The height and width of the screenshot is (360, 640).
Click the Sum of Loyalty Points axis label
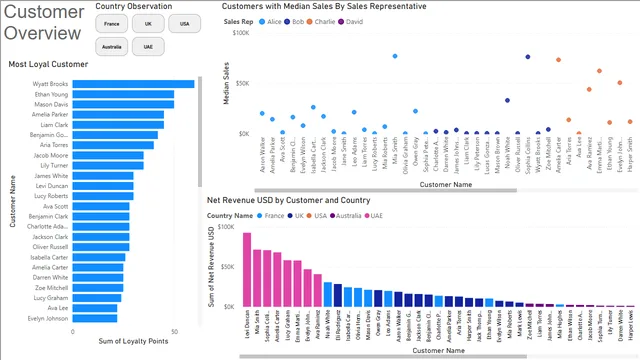133,341
